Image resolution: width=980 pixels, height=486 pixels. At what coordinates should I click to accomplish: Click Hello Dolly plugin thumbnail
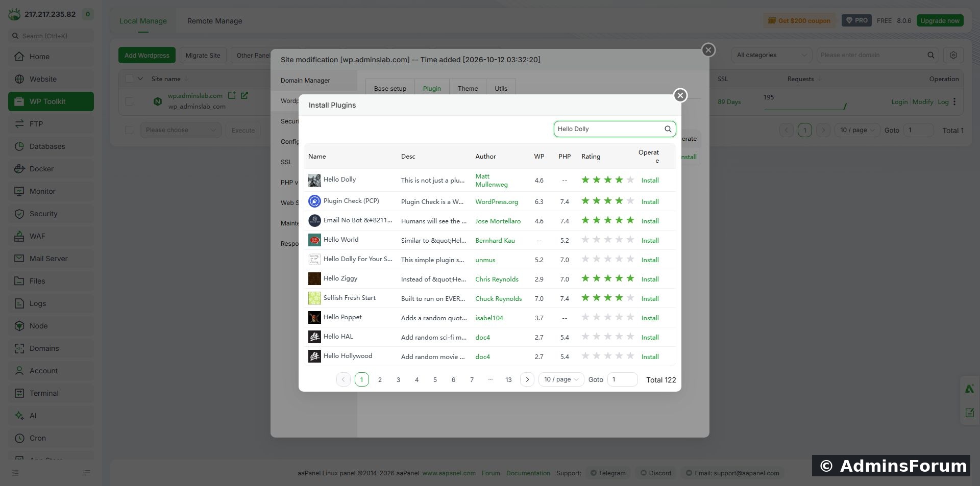pos(314,180)
